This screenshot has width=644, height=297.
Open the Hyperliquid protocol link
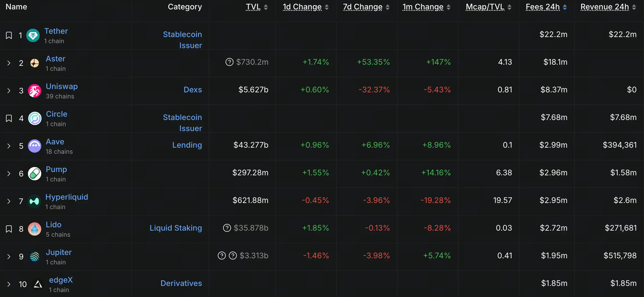click(x=67, y=197)
